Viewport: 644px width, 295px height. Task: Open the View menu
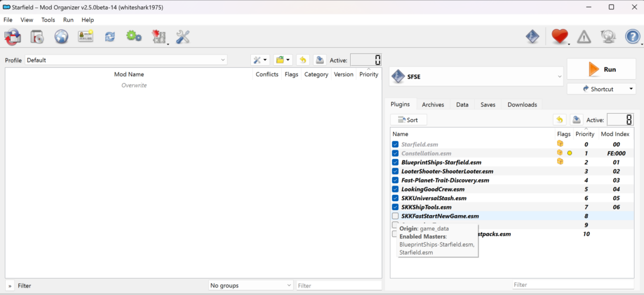pos(26,19)
